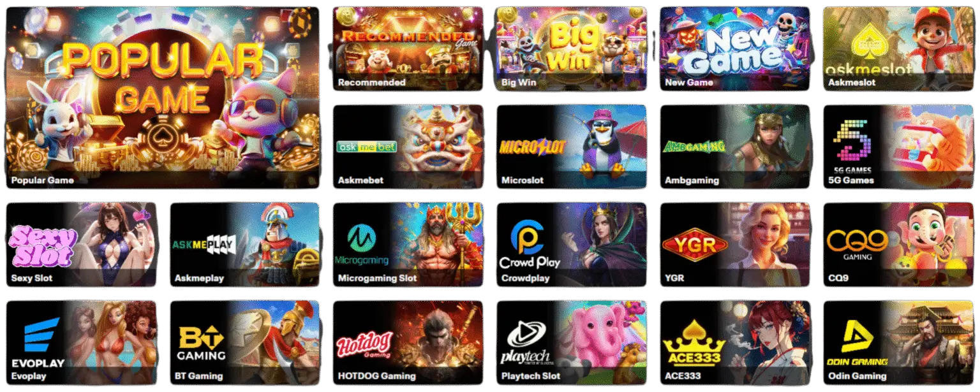Open the Askmeplay provider tile
This screenshot has width=980, height=392.
[244, 245]
